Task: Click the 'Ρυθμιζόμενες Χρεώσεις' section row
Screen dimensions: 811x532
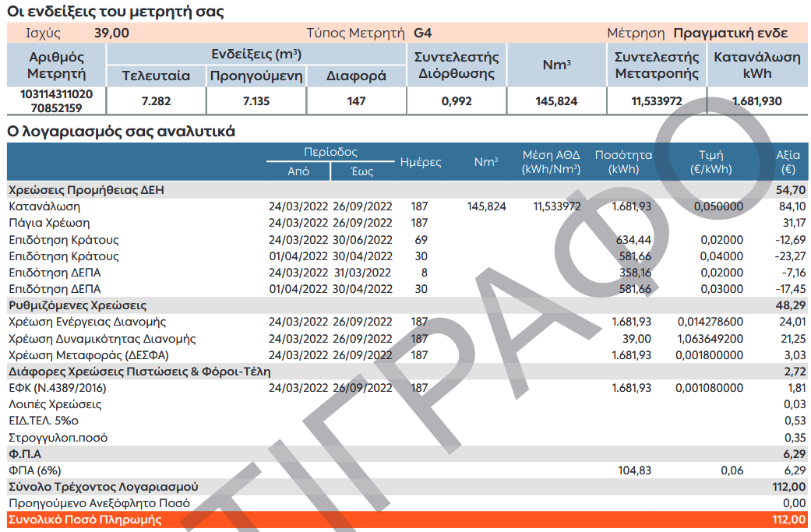Action: coord(407,305)
